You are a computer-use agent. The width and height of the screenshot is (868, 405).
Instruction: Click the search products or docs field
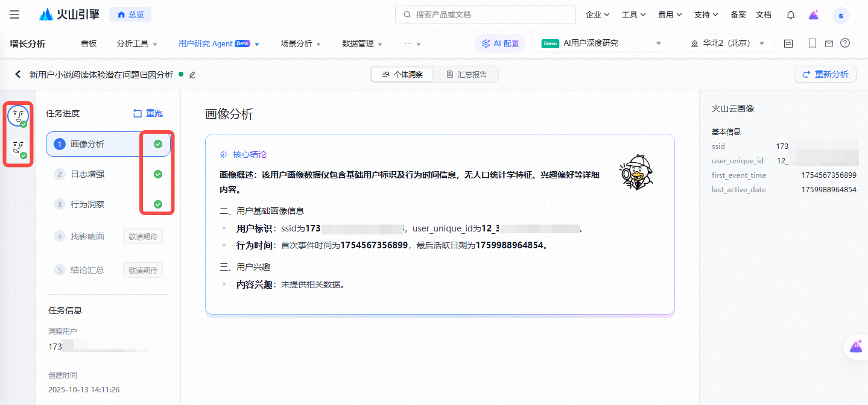(485, 14)
